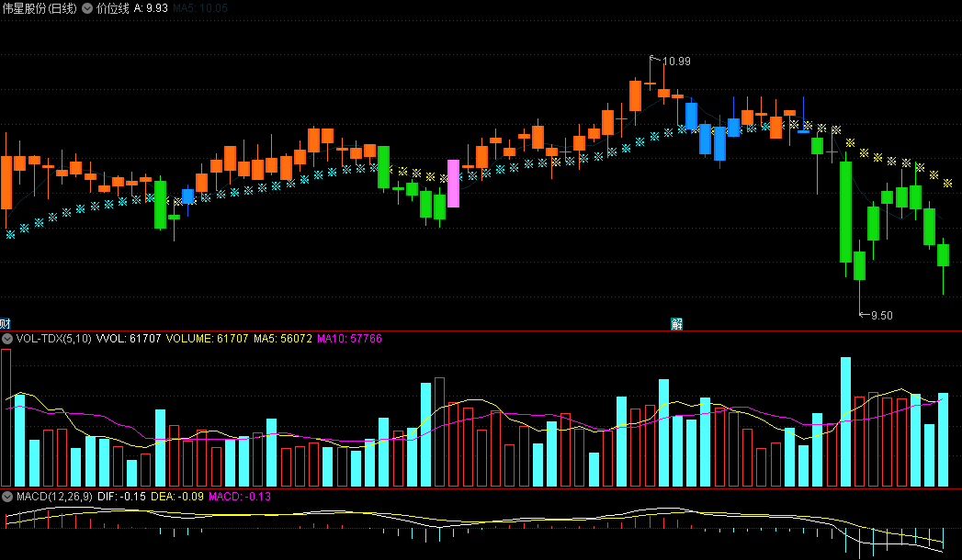Click the VVOL: 61707 value
The height and width of the screenshot is (560, 962).
[x=129, y=338]
